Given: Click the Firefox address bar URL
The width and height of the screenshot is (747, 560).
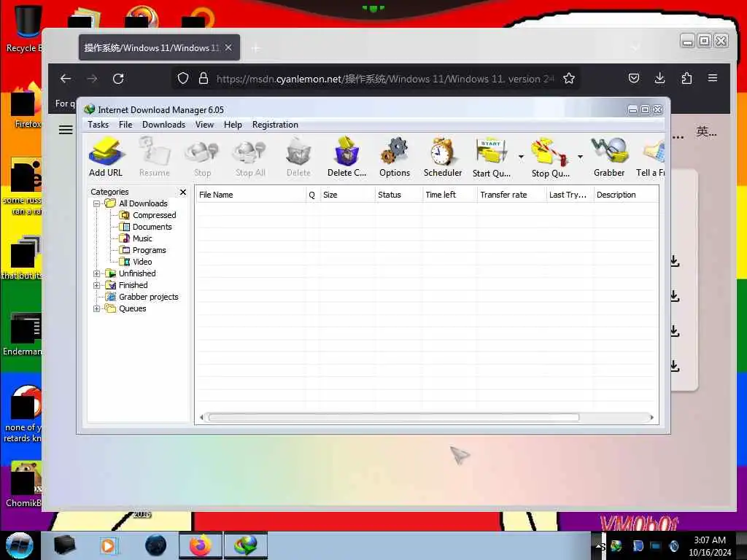Looking at the screenshot, I should [385, 79].
